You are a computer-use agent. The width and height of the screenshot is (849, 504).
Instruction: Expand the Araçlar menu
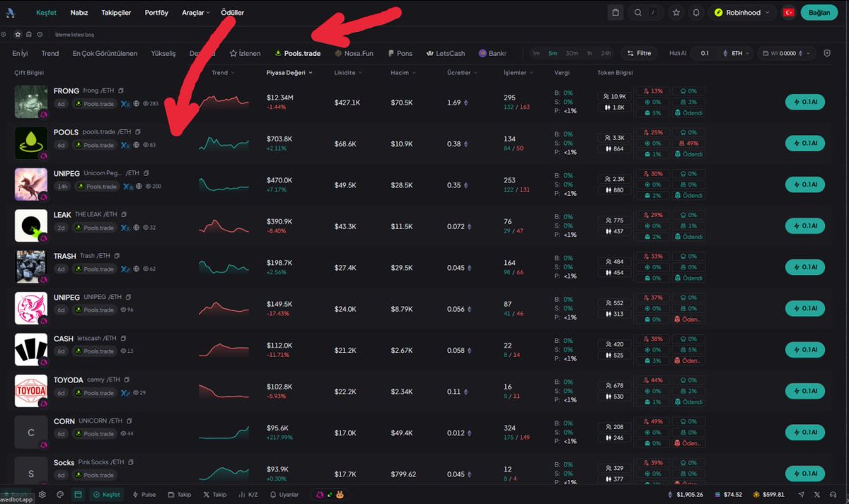pyautogui.click(x=196, y=13)
